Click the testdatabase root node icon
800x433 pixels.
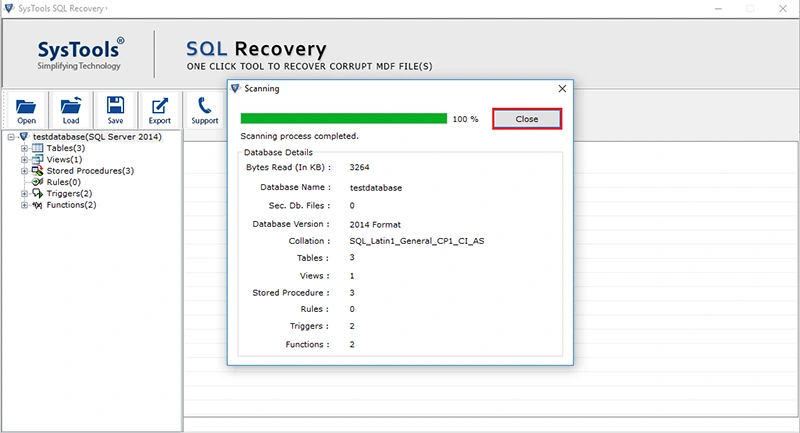pos(23,137)
